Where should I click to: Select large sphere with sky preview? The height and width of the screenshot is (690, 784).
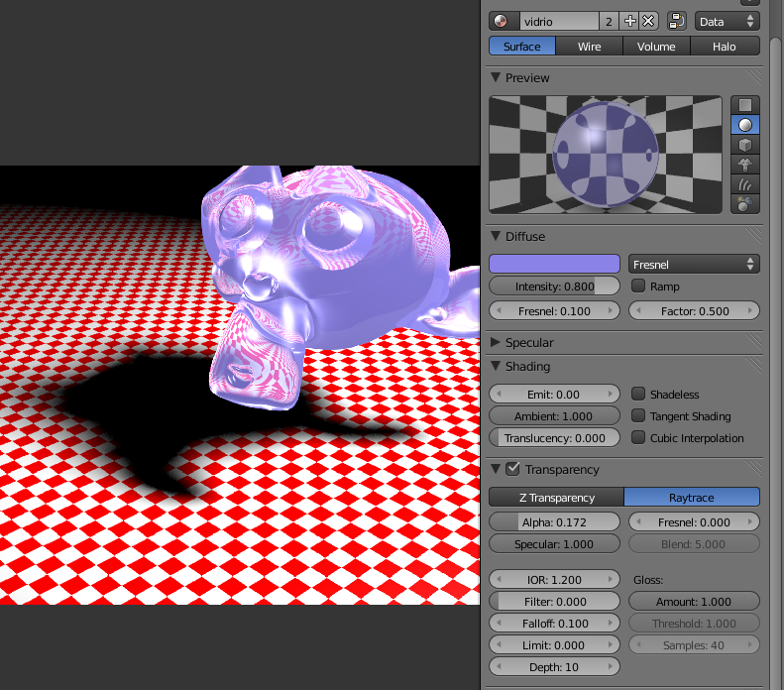745,204
